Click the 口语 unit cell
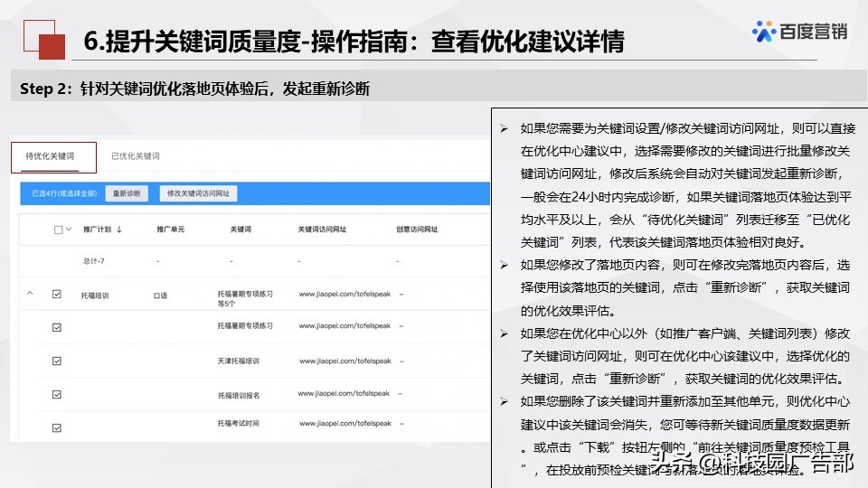Screen dimensions: 868x488 pos(161,296)
